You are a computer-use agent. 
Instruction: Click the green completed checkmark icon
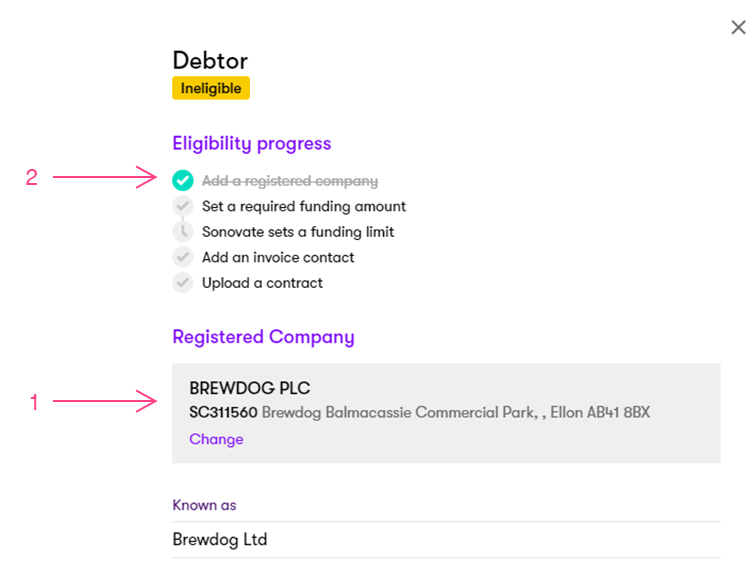pos(182,181)
